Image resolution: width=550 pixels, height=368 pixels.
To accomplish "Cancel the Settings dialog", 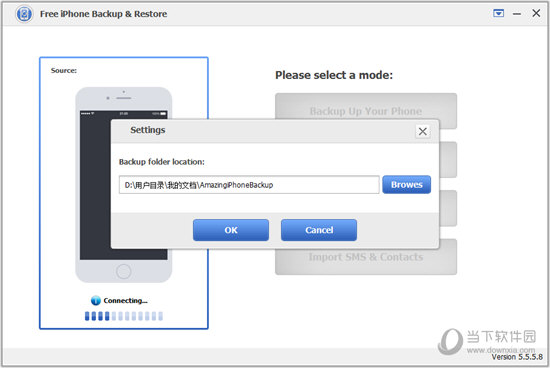I will [x=319, y=230].
